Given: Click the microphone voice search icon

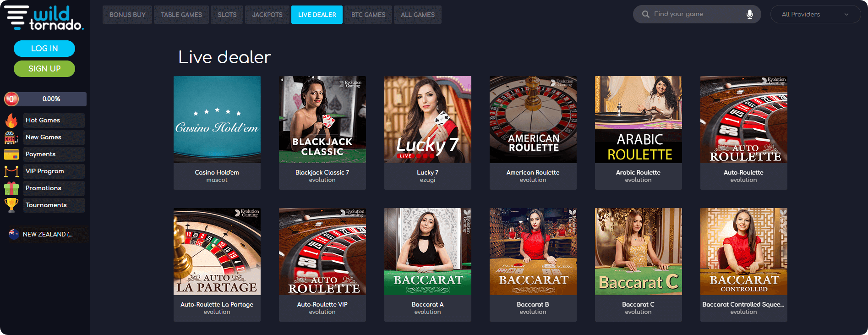Looking at the screenshot, I should pyautogui.click(x=749, y=14).
